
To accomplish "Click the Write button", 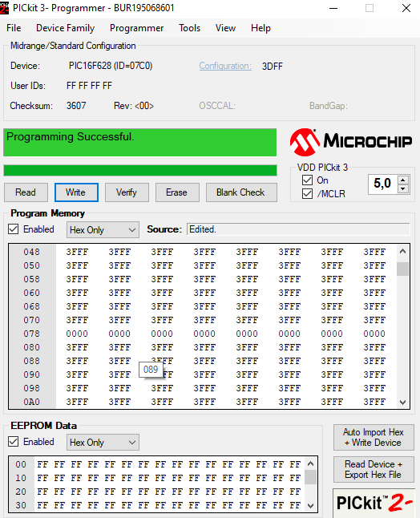I will pyautogui.click(x=76, y=192).
